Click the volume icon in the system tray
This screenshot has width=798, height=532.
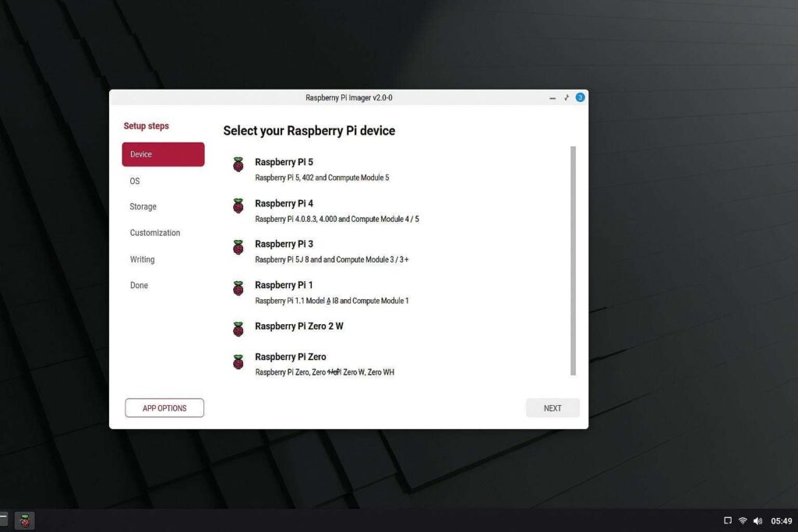[758, 520]
